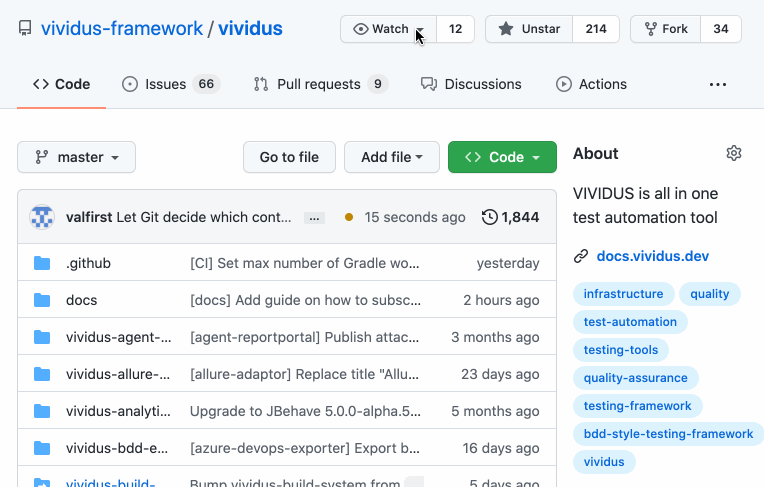The image size is (764, 487).
Task: Click the vividus-framework owner link
Action: tap(122, 29)
